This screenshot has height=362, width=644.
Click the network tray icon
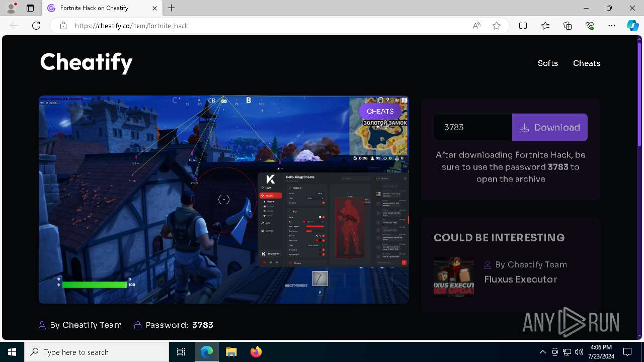(567, 352)
